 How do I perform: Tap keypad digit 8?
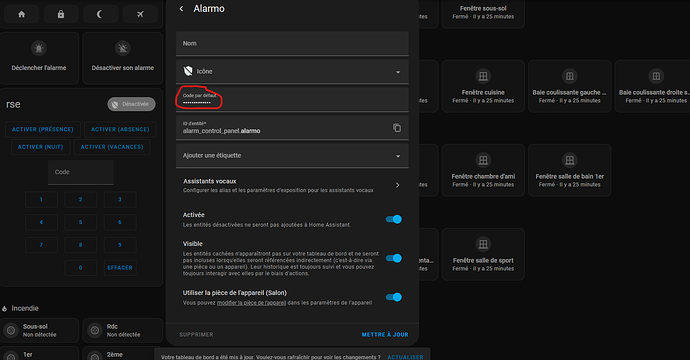pos(81,245)
